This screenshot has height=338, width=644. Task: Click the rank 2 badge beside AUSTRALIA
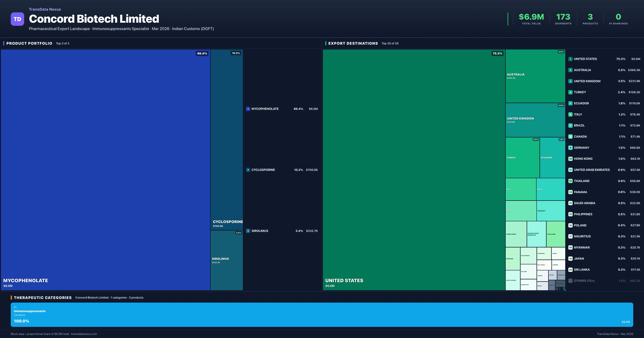coord(571,70)
